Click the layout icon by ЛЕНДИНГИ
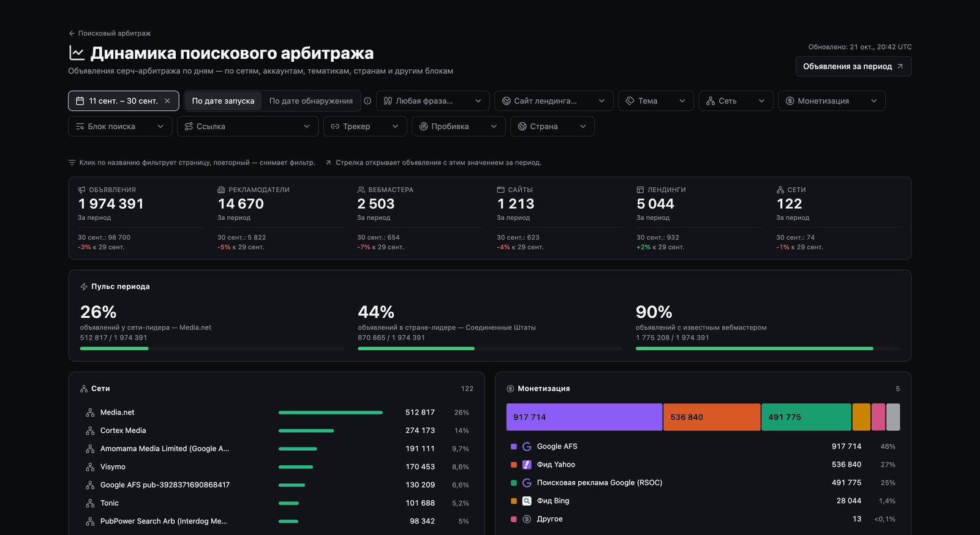Screen dimensions: 980x535 (x=640, y=190)
